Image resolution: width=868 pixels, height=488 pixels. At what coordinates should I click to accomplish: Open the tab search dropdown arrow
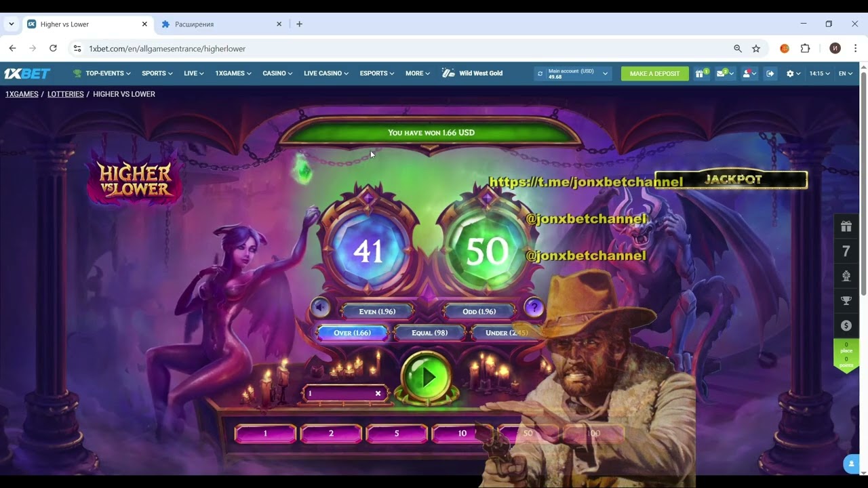click(11, 24)
